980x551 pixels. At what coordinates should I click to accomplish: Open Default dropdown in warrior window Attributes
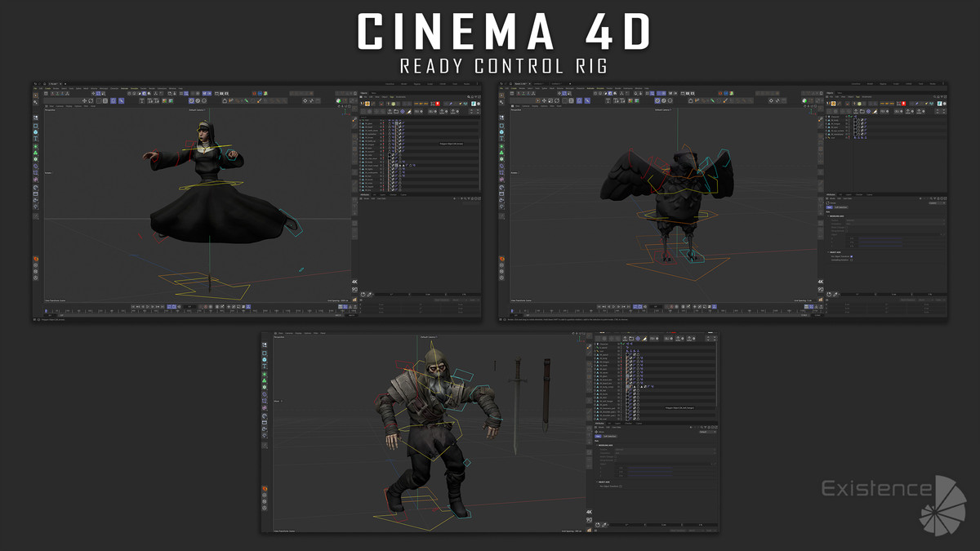pos(706,432)
